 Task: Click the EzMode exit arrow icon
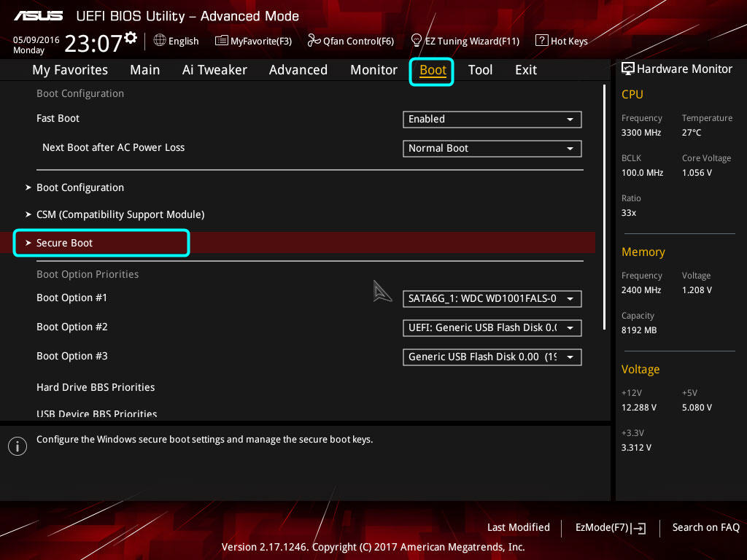pyautogui.click(x=638, y=528)
